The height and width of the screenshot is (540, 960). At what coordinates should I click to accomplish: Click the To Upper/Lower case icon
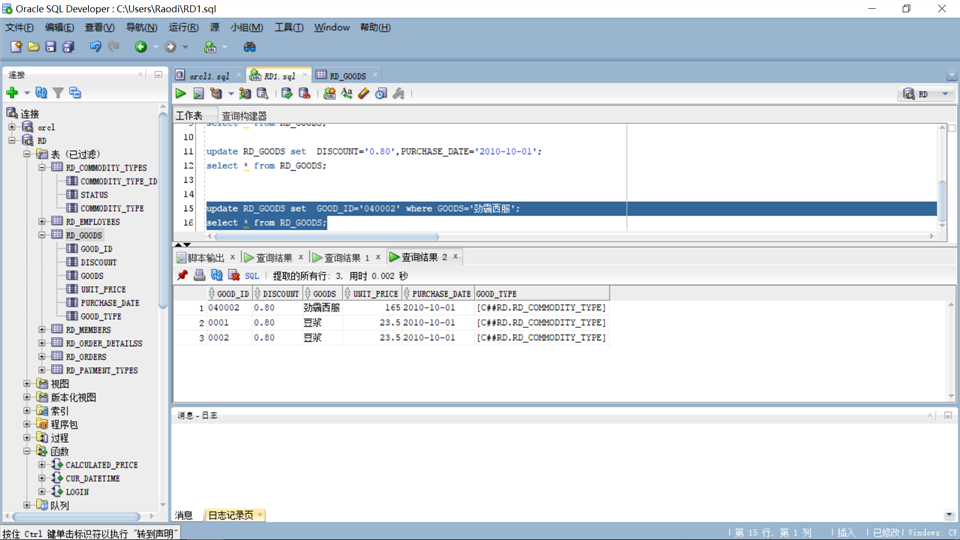pos(347,94)
